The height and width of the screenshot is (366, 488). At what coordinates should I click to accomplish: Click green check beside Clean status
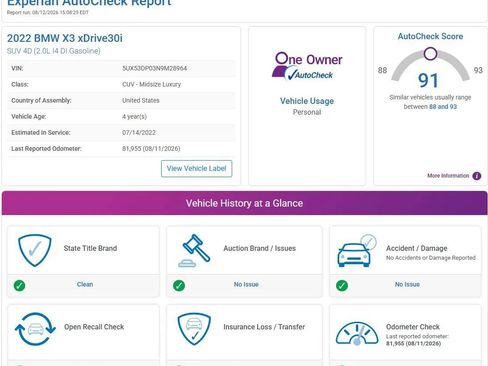tap(19, 286)
